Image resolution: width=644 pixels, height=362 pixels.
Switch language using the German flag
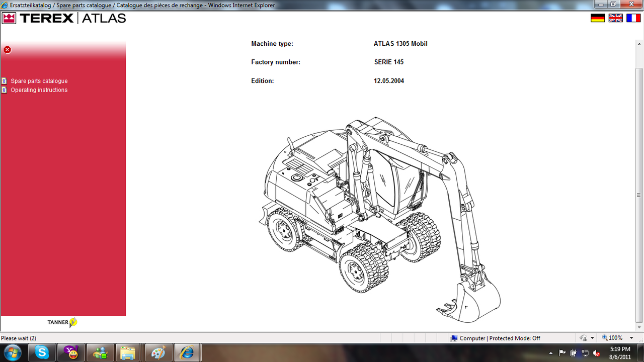(598, 18)
